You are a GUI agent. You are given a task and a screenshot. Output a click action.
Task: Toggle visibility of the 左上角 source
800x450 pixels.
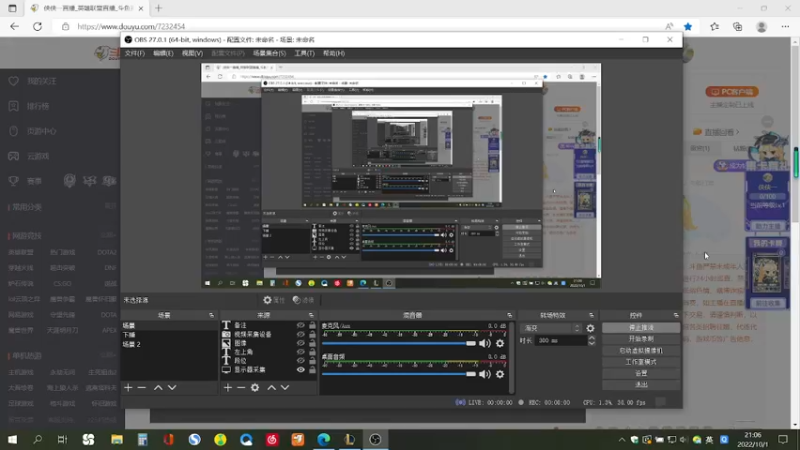pos(301,352)
